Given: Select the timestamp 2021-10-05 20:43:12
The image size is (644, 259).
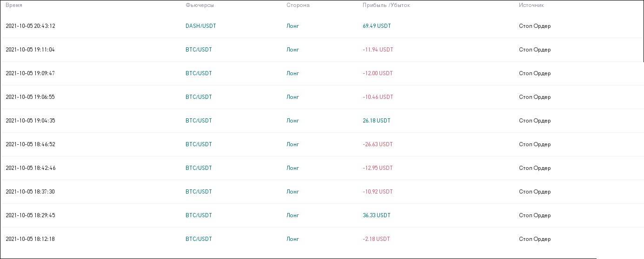Looking at the screenshot, I should [30, 26].
